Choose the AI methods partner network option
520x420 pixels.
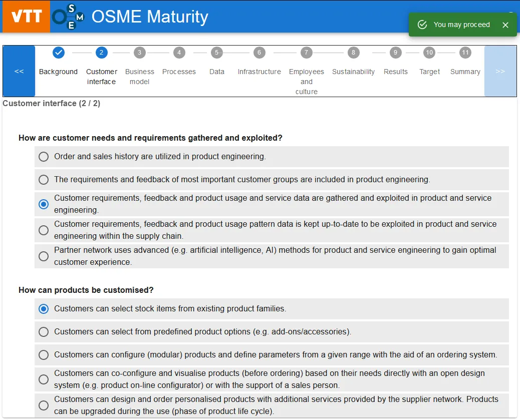pyautogui.click(x=44, y=256)
